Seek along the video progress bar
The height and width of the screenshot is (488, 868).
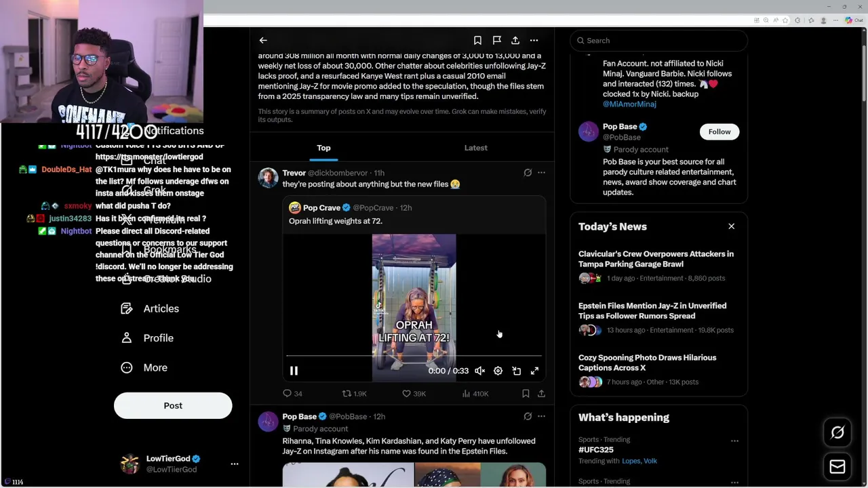414,355
